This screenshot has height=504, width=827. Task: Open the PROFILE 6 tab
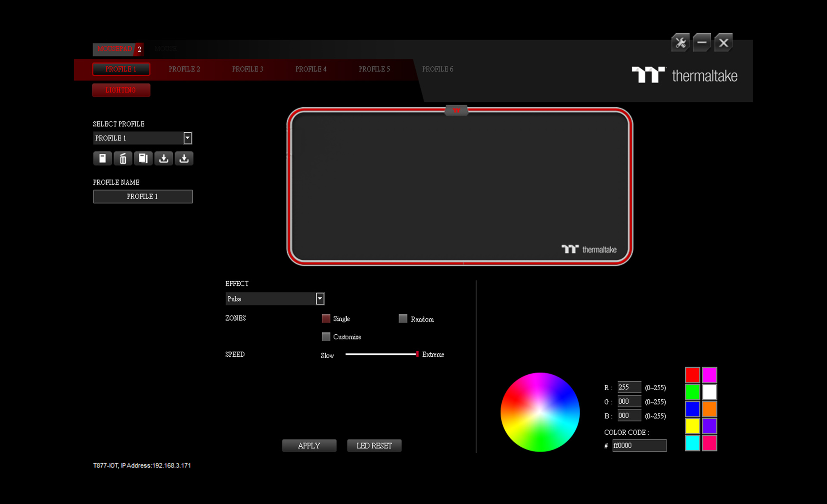click(x=438, y=69)
